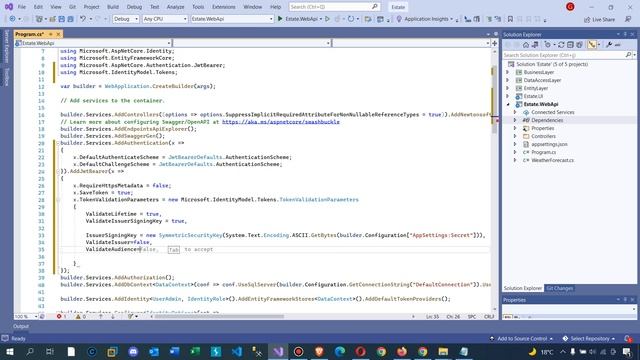The width and height of the screenshot is (640, 360).
Task: Collapse the Estate.WebApi project node
Action: [508, 104]
